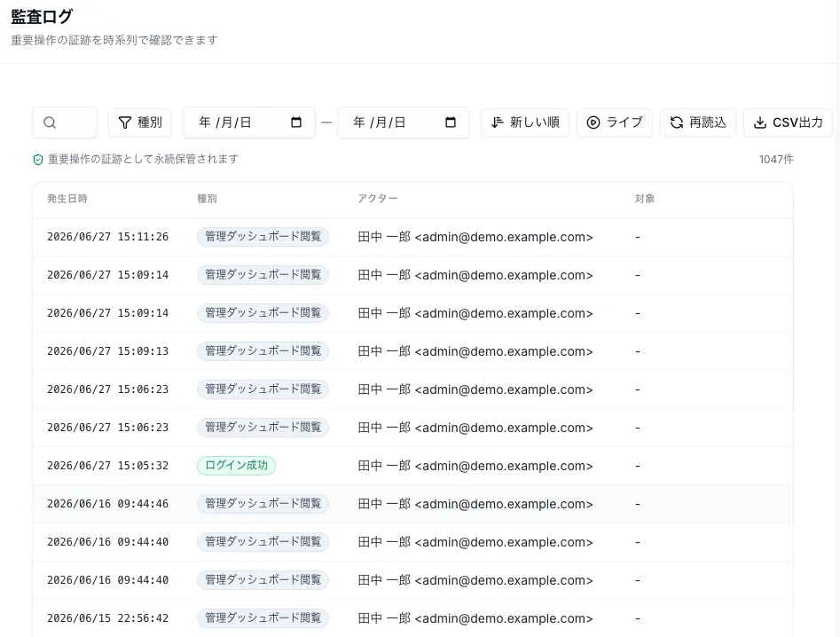The width and height of the screenshot is (840, 637).
Task: Toggle the 新しい順 sort order
Action: tap(525, 122)
